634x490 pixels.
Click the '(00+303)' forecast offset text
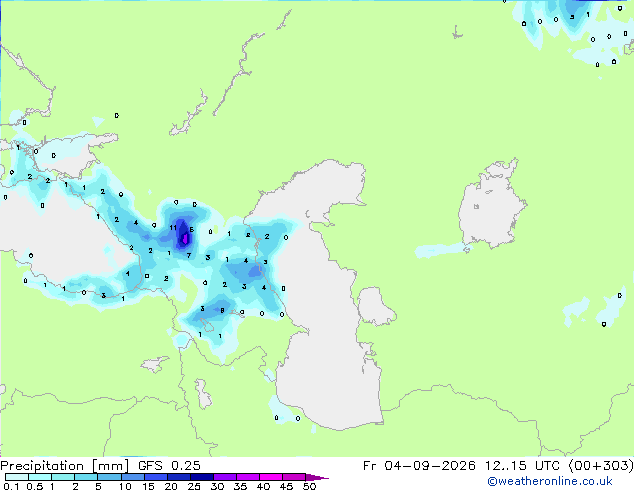[601, 466]
